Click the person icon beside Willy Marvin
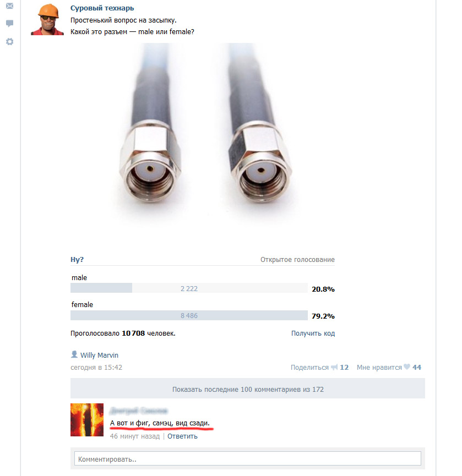 pyautogui.click(x=74, y=354)
